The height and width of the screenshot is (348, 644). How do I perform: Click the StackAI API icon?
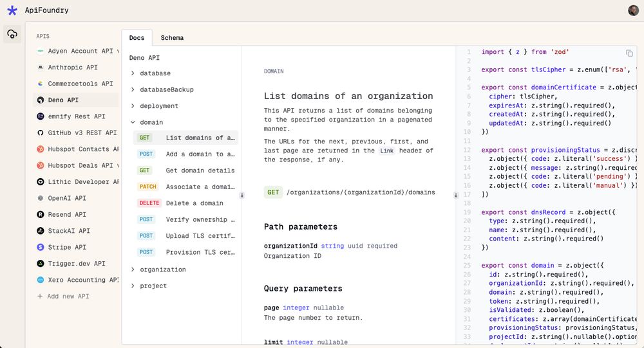click(40, 231)
